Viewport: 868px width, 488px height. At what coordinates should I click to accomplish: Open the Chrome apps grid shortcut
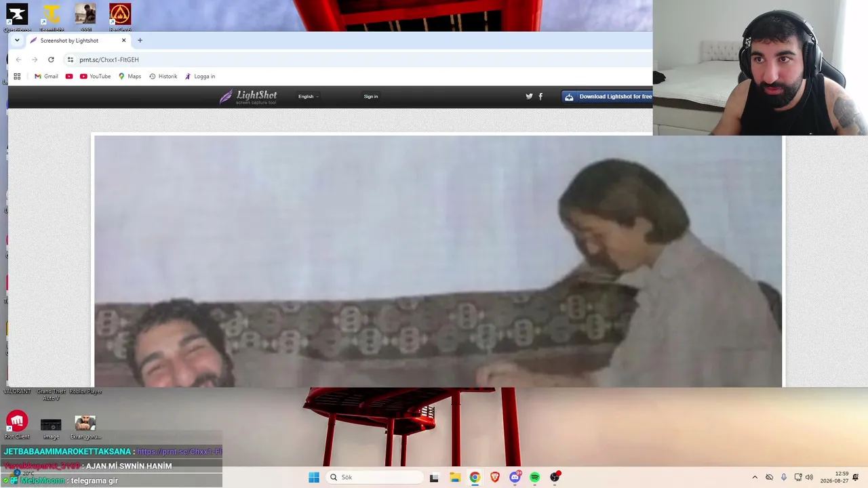click(17, 77)
